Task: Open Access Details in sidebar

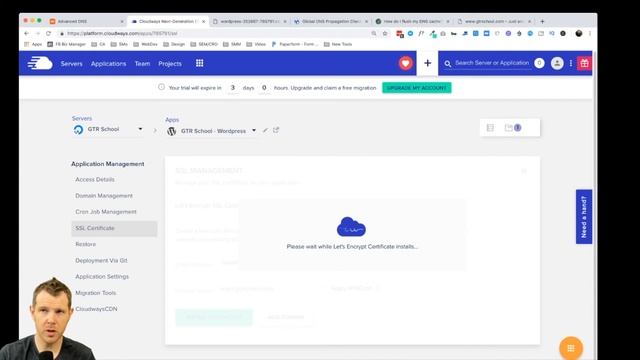Action: (95, 180)
